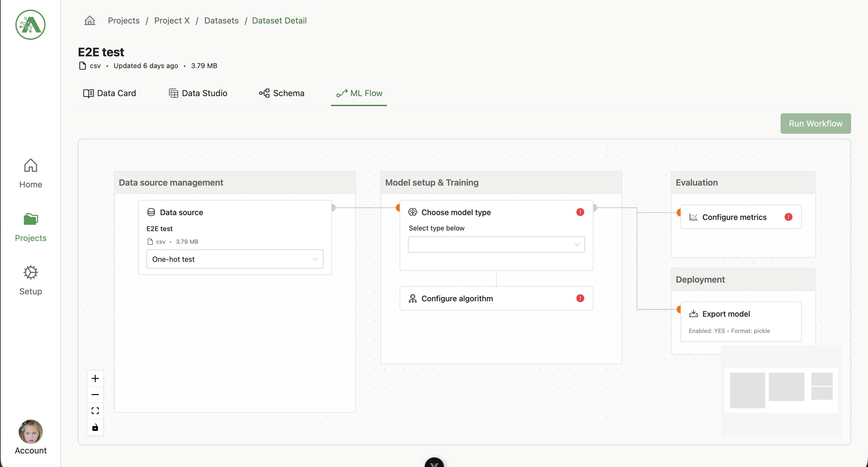Open the One-hot test dropdown

tap(234, 259)
